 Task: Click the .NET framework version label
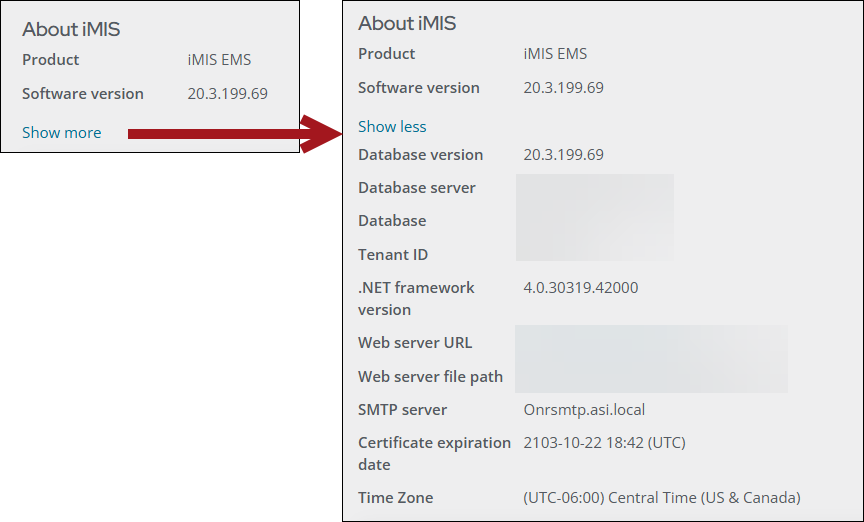[x=416, y=298]
